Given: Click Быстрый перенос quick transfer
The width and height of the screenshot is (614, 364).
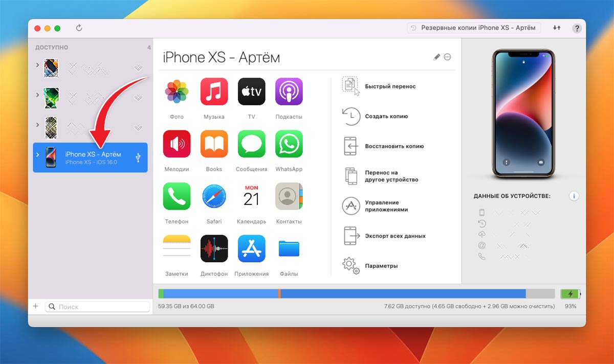Looking at the screenshot, I should pyautogui.click(x=379, y=86).
